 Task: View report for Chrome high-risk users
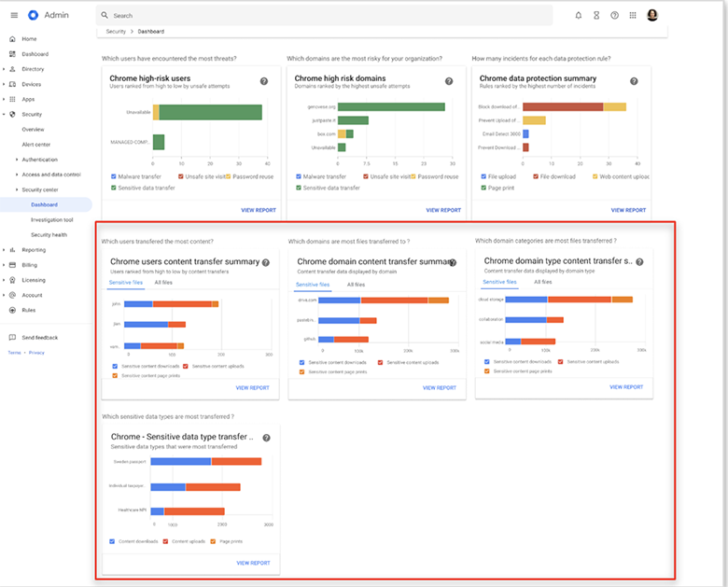[x=259, y=210]
